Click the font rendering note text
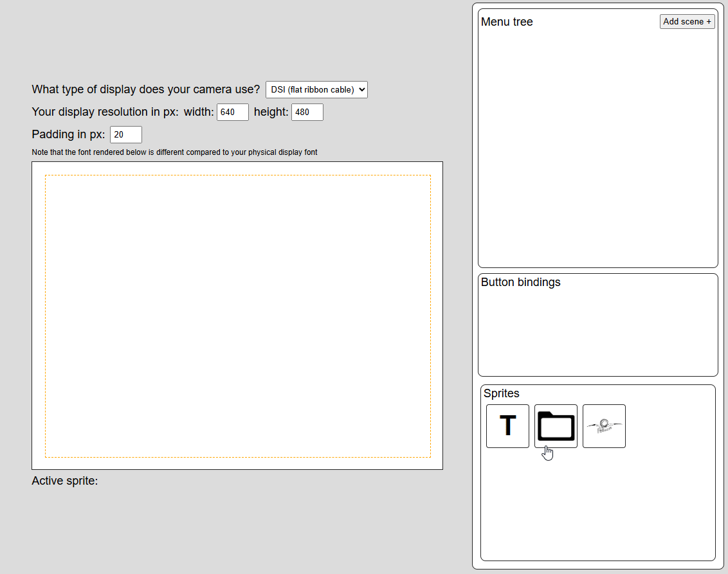The height and width of the screenshot is (574, 728). click(174, 152)
